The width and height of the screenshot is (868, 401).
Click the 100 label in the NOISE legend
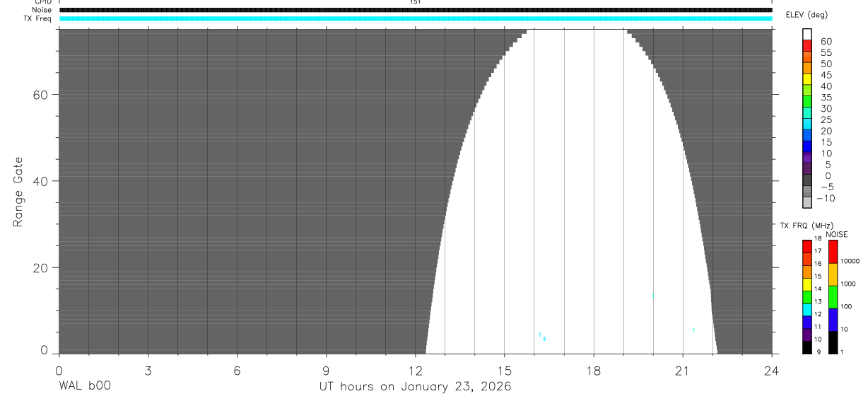coord(846,306)
